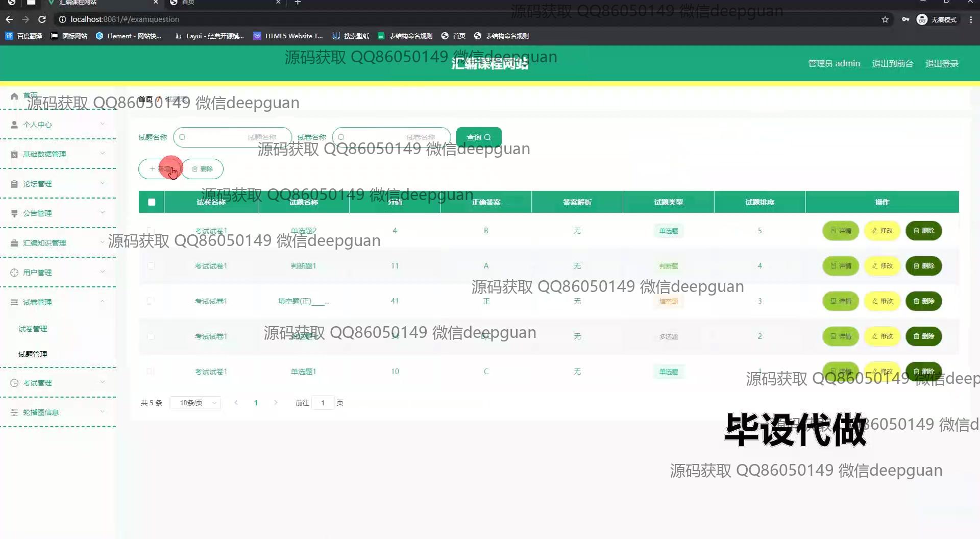Image resolution: width=980 pixels, height=539 pixels.
Task: Check the 单选题1 row checkbox
Action: pos(151,372)
